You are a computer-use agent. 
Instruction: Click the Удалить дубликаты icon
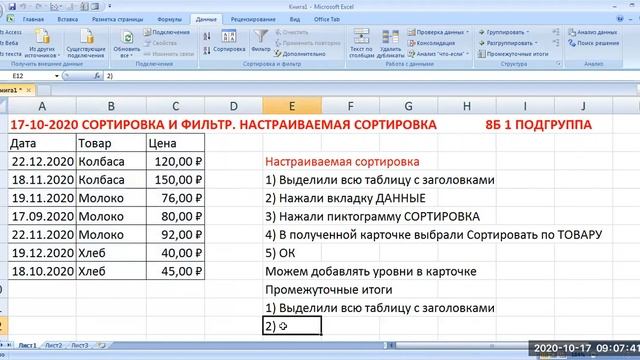pos(390,43)
